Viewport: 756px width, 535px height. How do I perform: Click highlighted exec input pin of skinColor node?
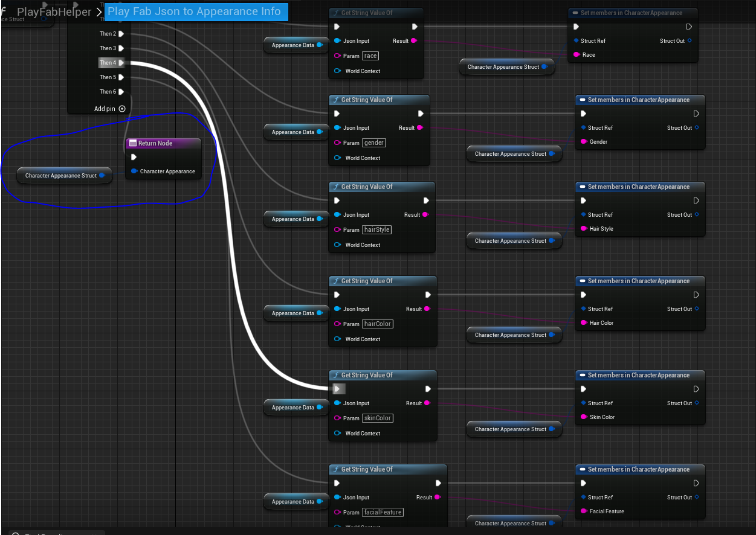338,389
